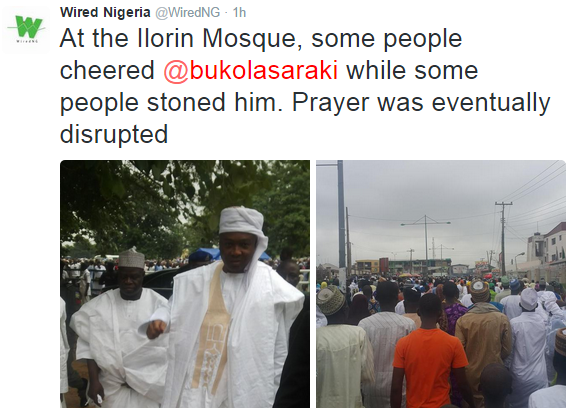Visit the @WiredNG handle
The height and width of the screenshot is (408, 568).
point(188,13)
